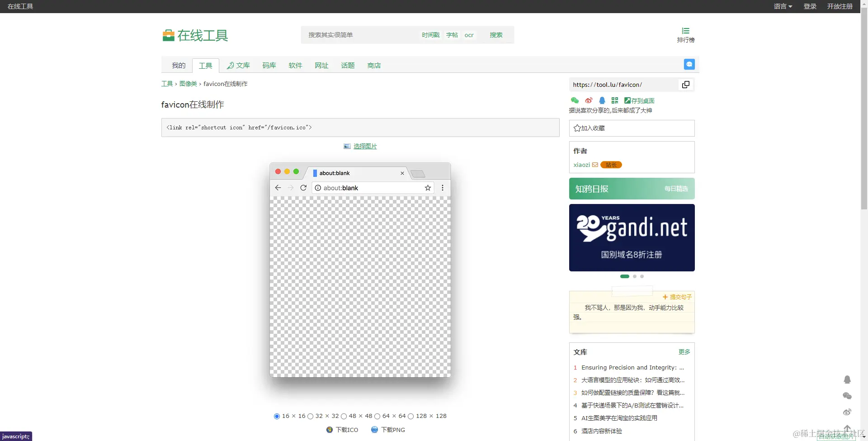Click the 开放注册 register link
The height and width of the screenshot is (441, 868).
(840, 6)
